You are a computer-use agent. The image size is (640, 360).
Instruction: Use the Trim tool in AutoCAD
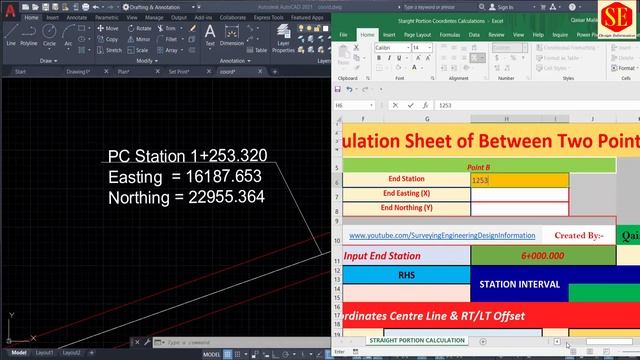pyautogui.click(x=167, y=28)
